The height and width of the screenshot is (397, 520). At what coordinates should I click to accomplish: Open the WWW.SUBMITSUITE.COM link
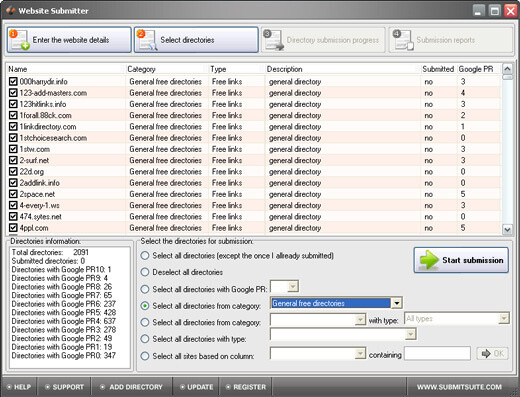[x=459, y=387]
